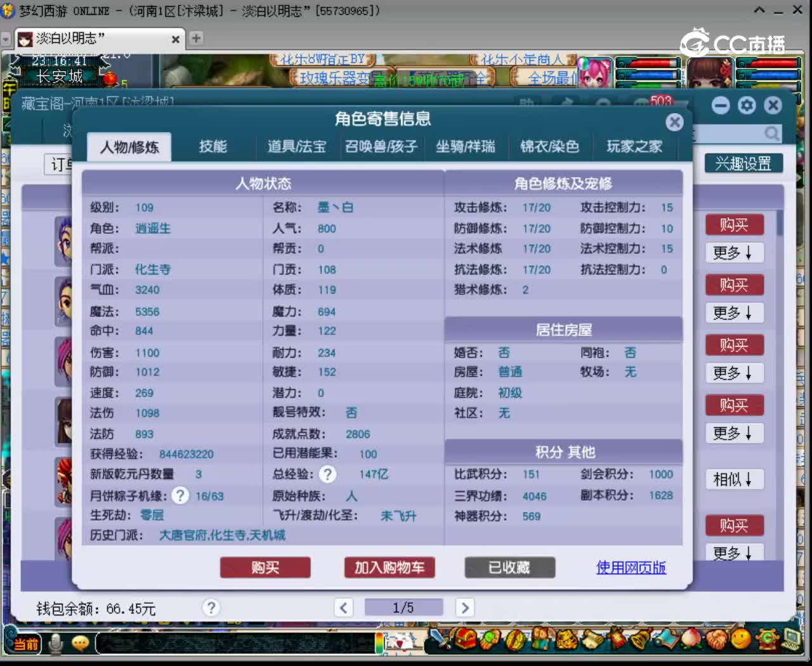812x666 pixels.
Task: Close the 角色寄售信息 dialog
Action: coord(674,122)
